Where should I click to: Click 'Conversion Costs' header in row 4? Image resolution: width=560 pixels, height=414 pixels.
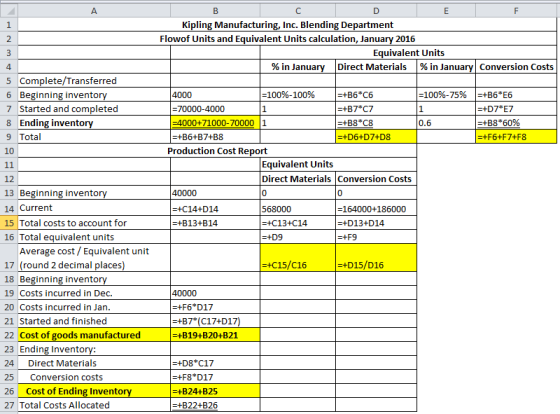point(516,67)
